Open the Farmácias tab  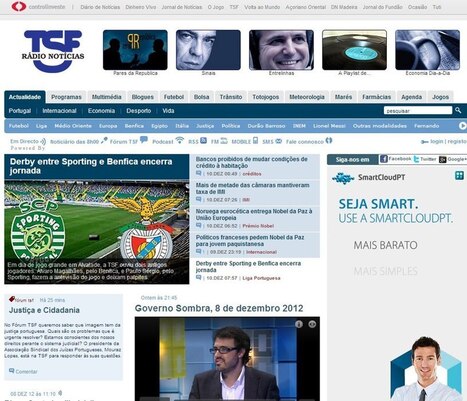(x=376, y=97)
